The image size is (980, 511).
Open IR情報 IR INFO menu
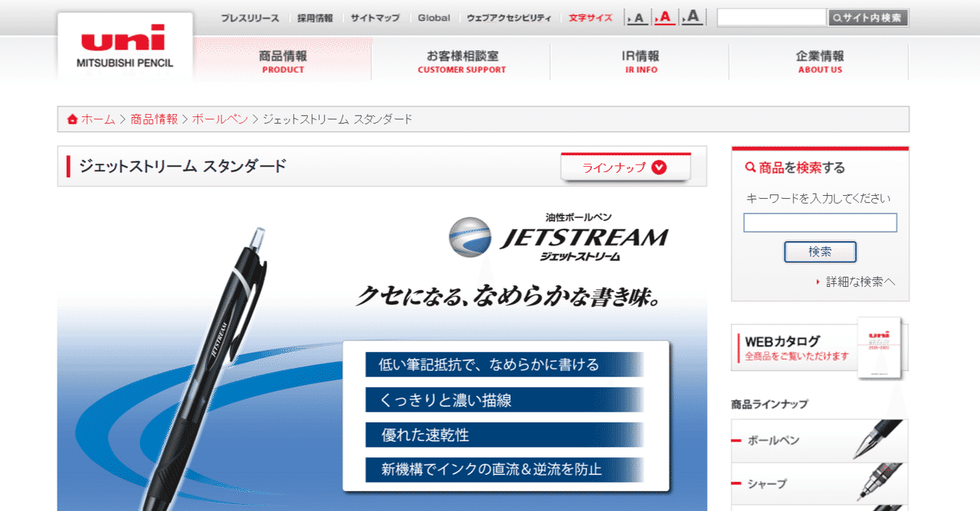coord(640,61)
